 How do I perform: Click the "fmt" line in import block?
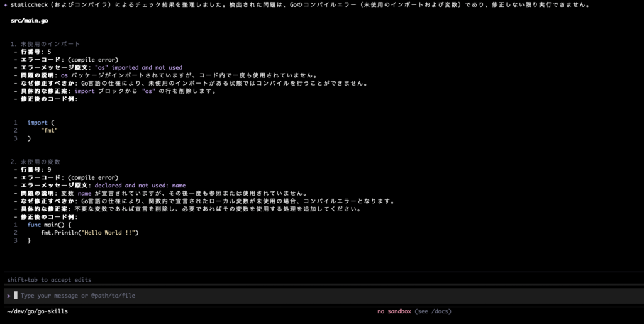(48, 130)
